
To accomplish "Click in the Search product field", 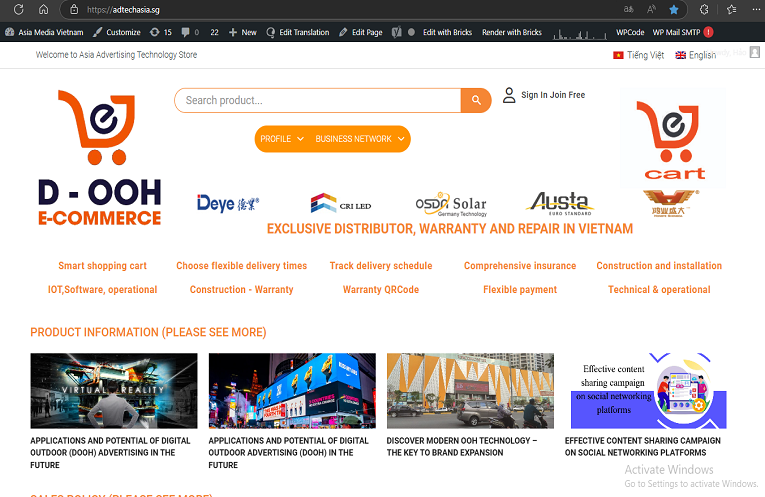I will point(317,100).
